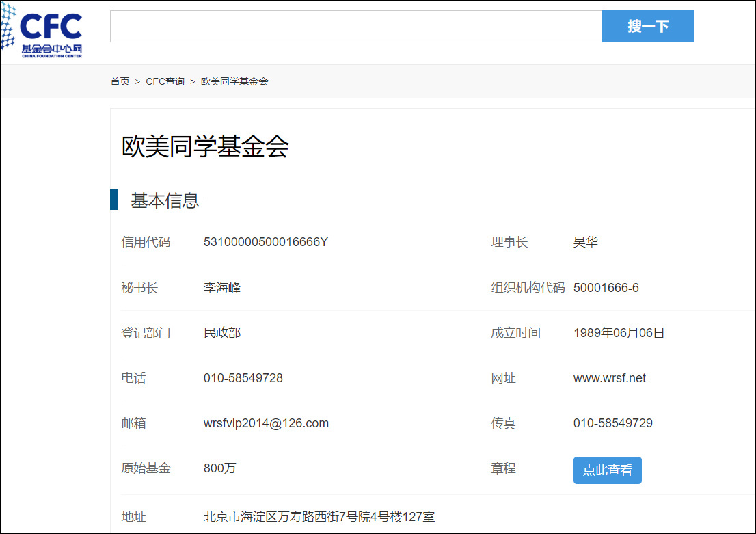
Task: Open the website www.wrsf.net
Action: pos(609,378)
